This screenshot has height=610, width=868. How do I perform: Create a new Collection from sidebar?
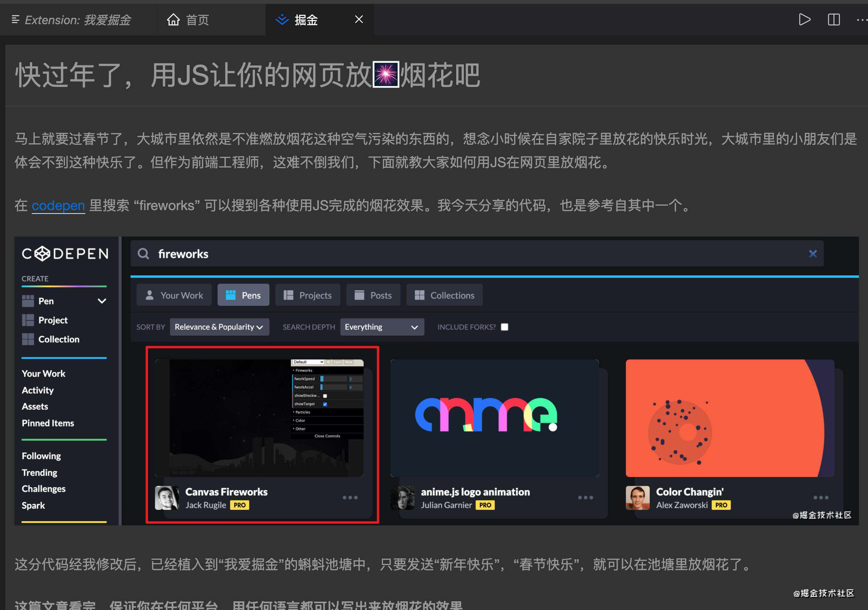coord(59,339)
